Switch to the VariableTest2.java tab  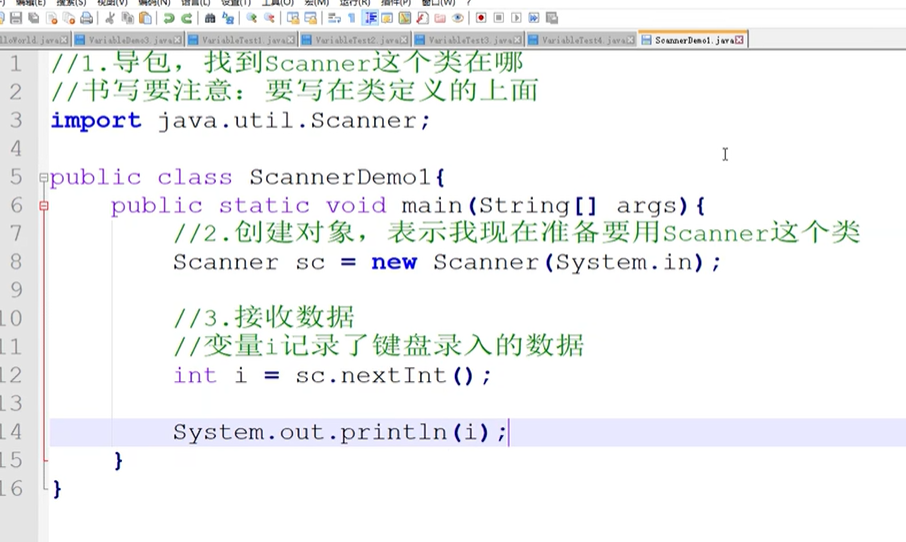[355, 40]
